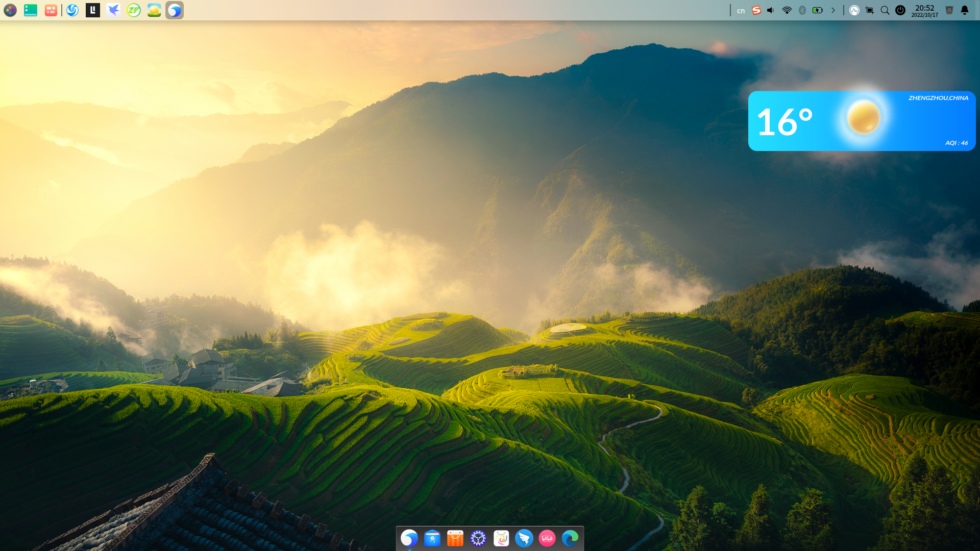The width and height of the screenshot is (980, 551).
Task: Open the notification center bell icon
Action: 965,10
